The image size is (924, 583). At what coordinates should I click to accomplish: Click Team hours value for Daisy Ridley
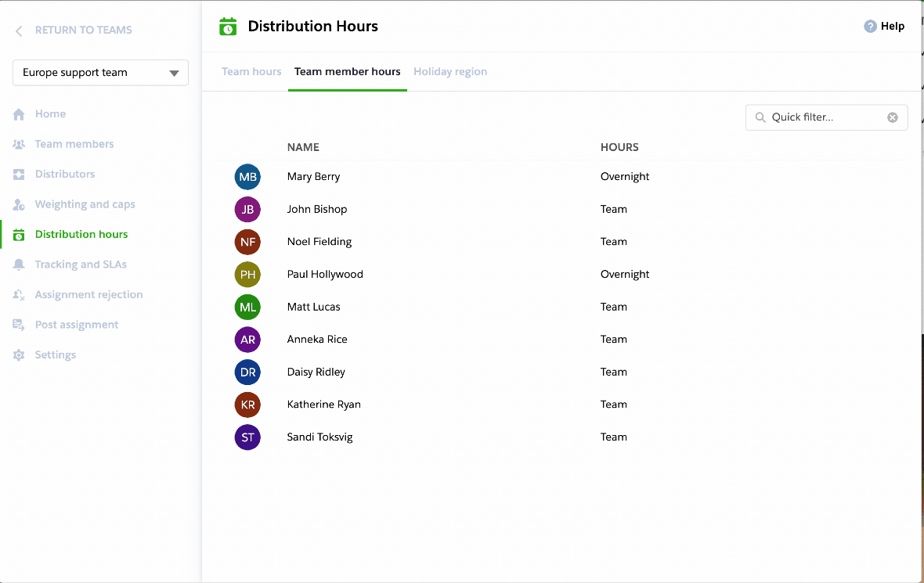pyautogui.click(x=613, y=372)
